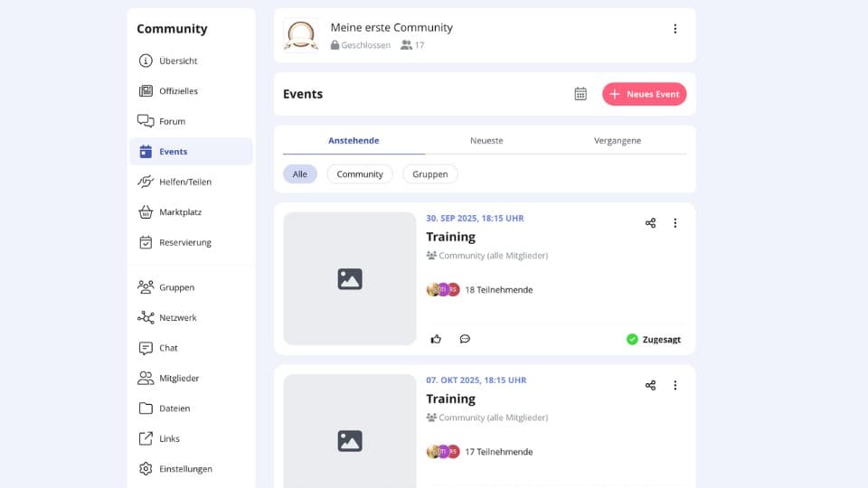This screenshot has width=868, height=488.
Task: Switch to the Vergangene tab
Action: 618,141
